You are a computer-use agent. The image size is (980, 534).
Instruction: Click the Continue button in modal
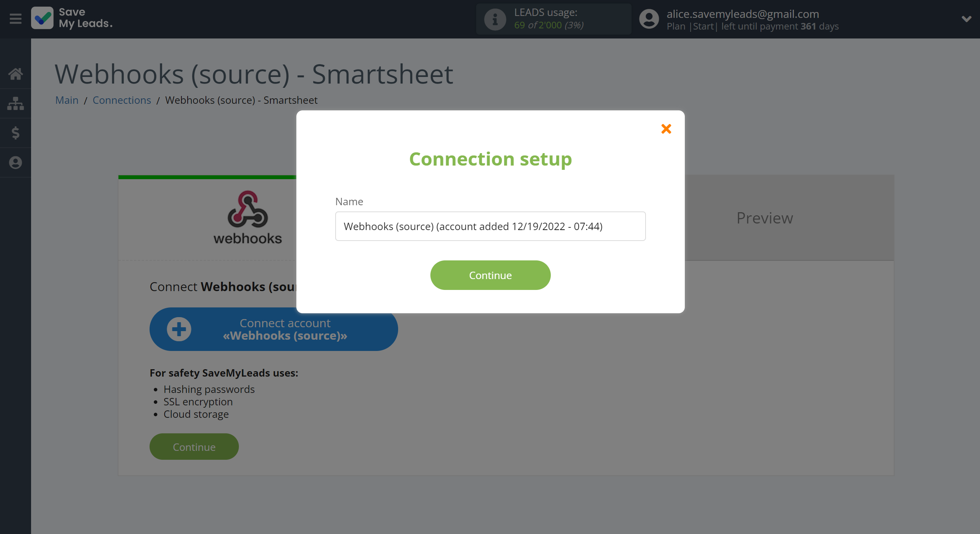click(x=490, y=275)
